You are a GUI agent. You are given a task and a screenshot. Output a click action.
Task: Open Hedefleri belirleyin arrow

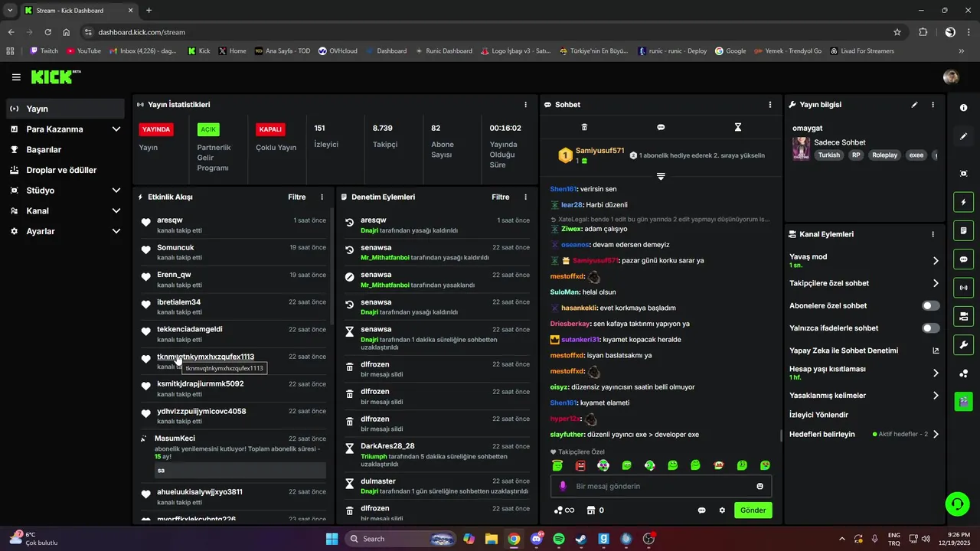[936, 434]
